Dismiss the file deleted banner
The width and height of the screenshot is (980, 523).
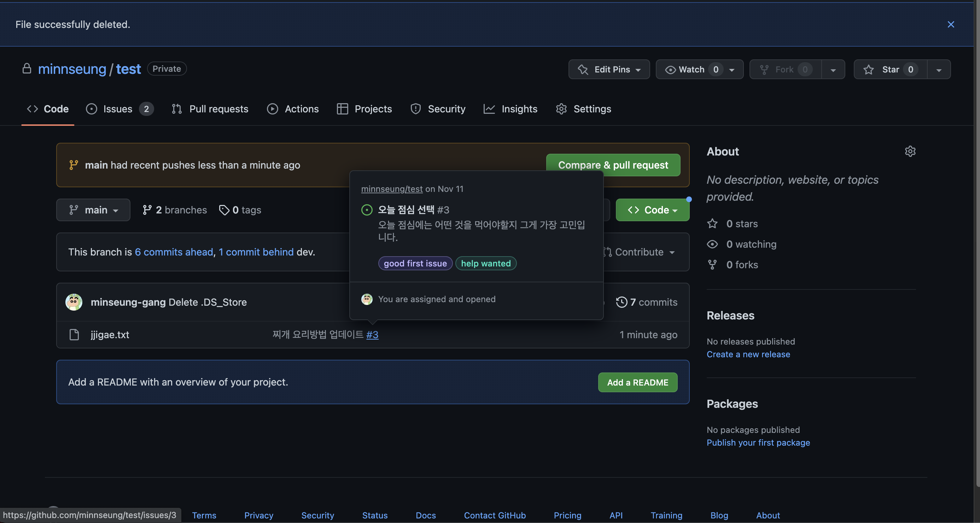(x=951, y=24)
